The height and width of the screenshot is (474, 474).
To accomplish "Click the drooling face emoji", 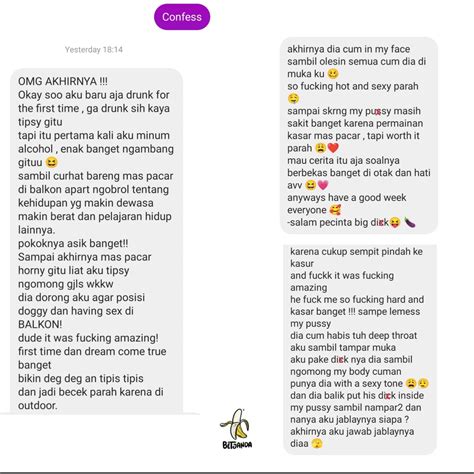I will point(293,99).
